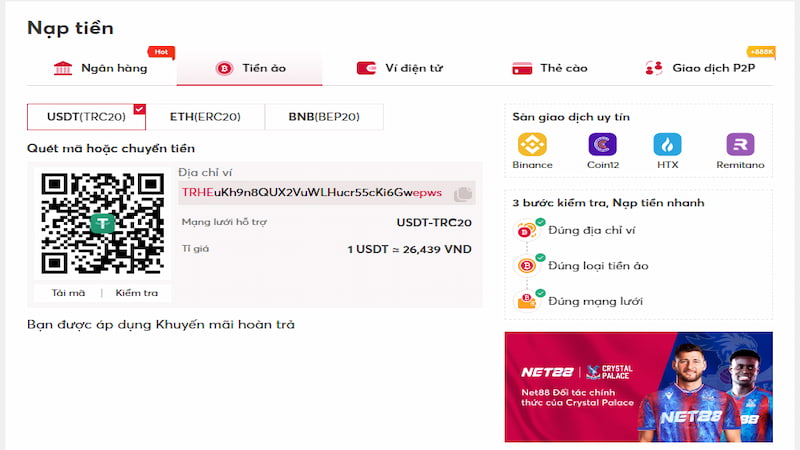800x450 pixels.
Task: Click the Sàn giao dịch uy tín heading
Action: point(571,117)
